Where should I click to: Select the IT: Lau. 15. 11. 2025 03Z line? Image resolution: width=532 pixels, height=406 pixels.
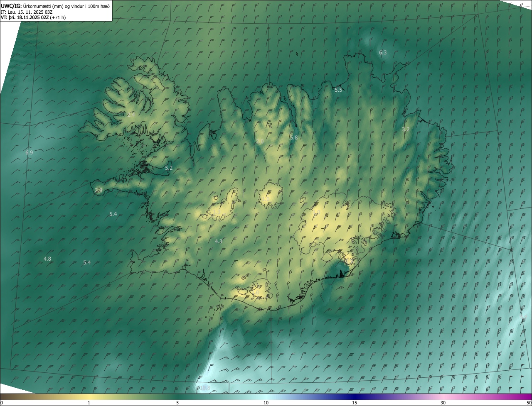[x=27, y=12]
